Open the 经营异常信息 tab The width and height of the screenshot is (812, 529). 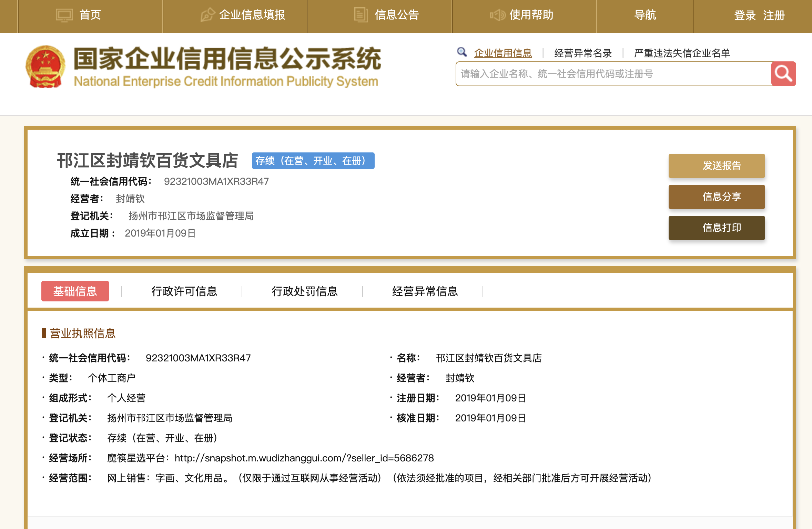pyautogui.click(x=425, y=291)
